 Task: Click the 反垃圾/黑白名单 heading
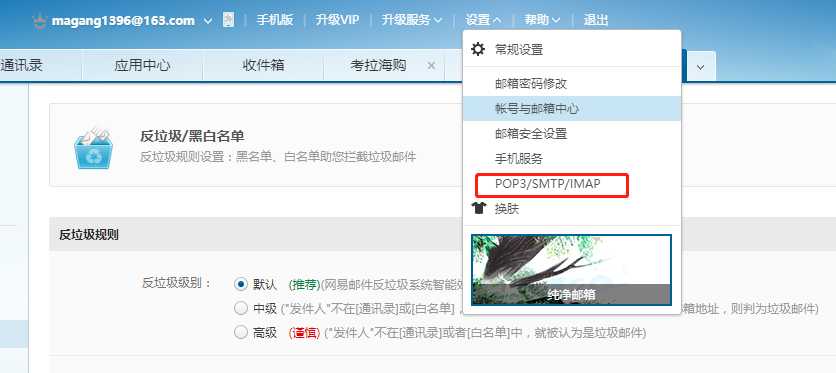192,136
